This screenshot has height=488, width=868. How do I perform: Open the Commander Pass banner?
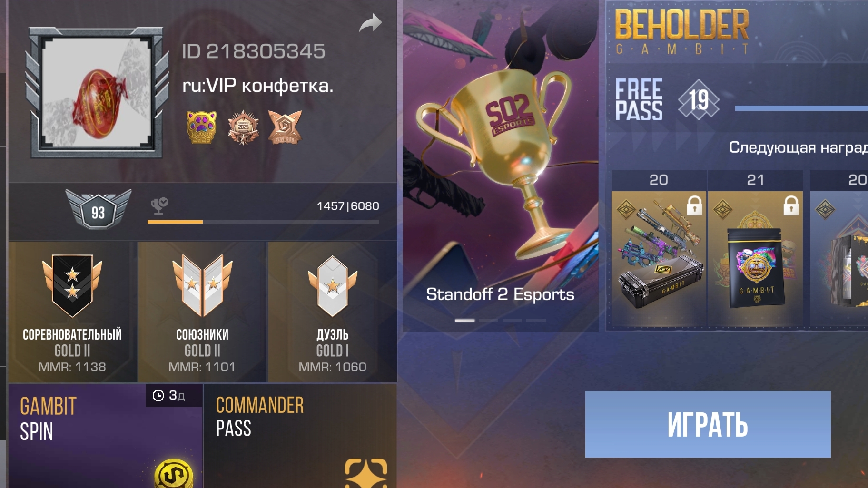coord(300,436)
